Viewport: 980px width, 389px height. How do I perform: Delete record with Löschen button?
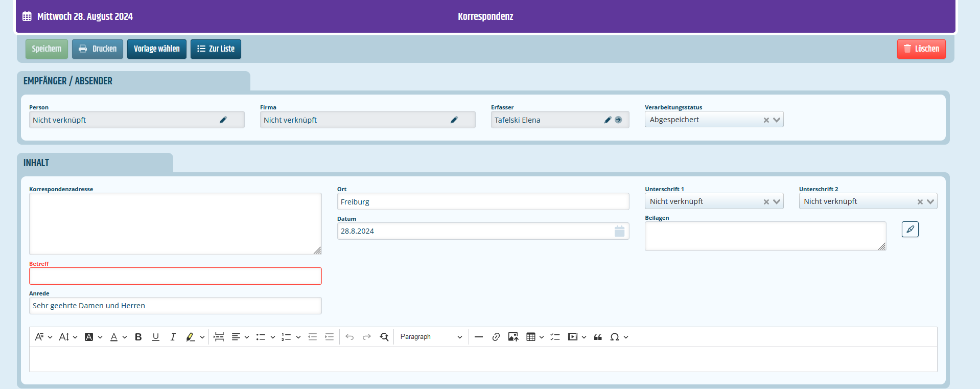tap(921, 49)
